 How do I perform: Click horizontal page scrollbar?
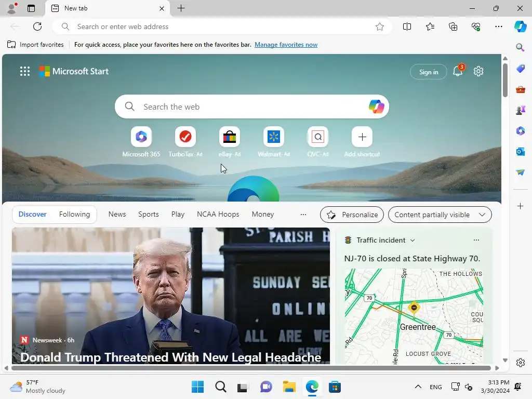[x=251, y=368]
